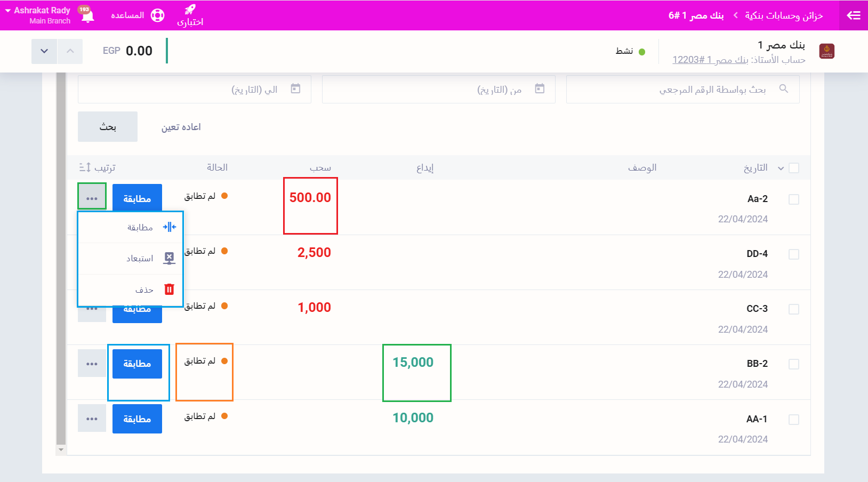
Task: Select the Aa-2 row checkbox
Action: [x=794, y=199]
